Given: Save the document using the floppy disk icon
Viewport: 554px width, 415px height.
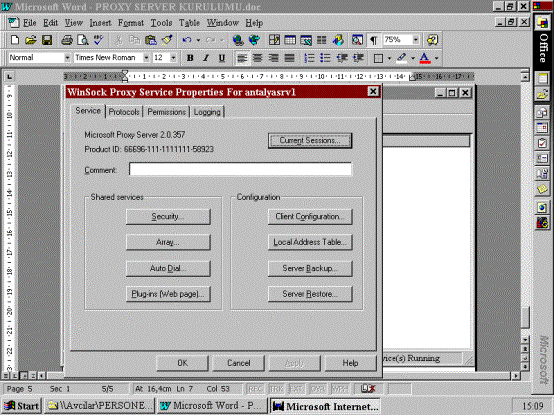Looking at the screenshot, I should tap(47, 40).
